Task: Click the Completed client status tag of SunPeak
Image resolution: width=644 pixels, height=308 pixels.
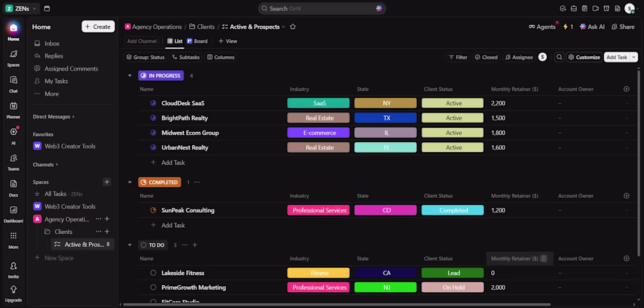Action: click(453, 210)
